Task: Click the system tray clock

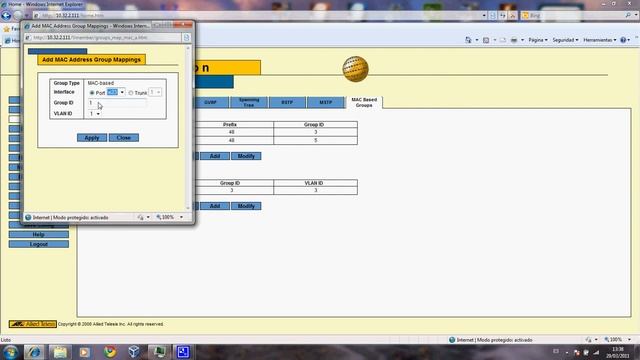Action: [x=618, y=352]
